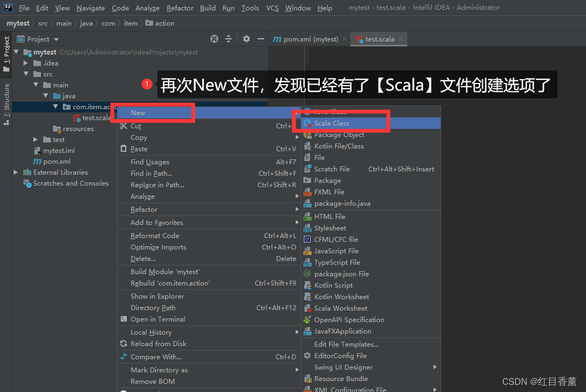Click the Select Opened File crosshair icon
The image size is (586, 392).
(213, 39)
